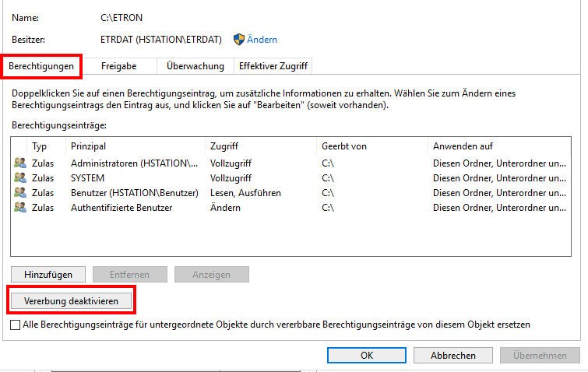The image size is (588, 372).
Task: Click user group icon for SYSTEM entry
Action: click(20, 178)
